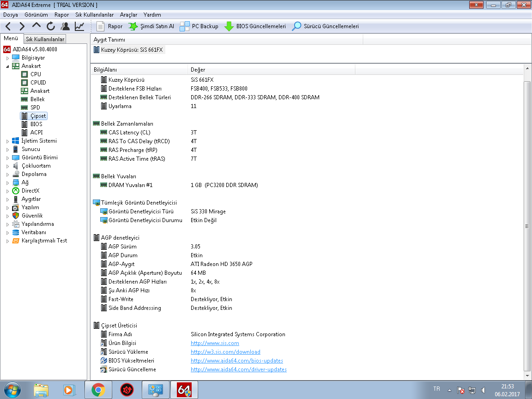The width and height of the screenshot is (532, 399).
Task: Open the graph chart icon in the toolbar
Action: (80, 26)
